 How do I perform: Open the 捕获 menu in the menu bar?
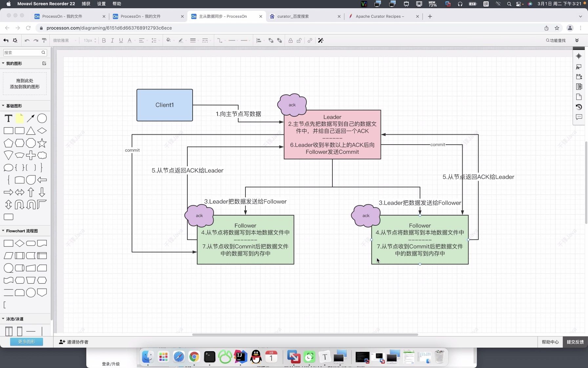point(86,4)
